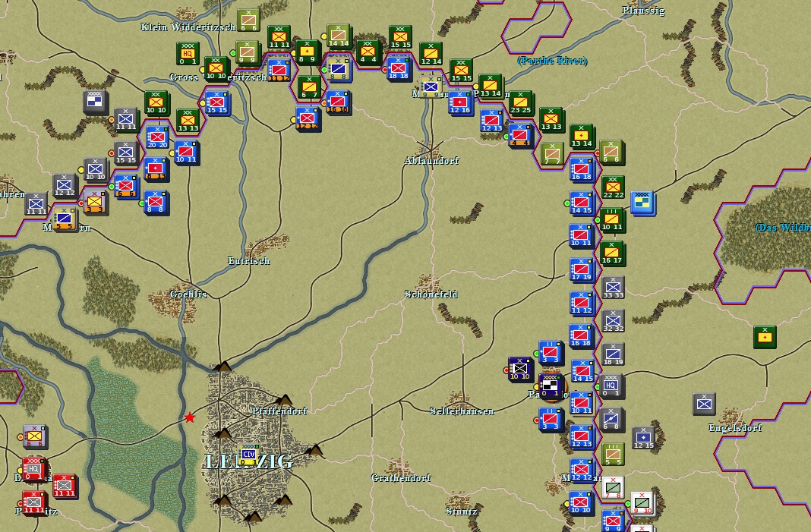811x532 pixels.
Task: Click the Engelsdorf label
Action: [735, 427]
